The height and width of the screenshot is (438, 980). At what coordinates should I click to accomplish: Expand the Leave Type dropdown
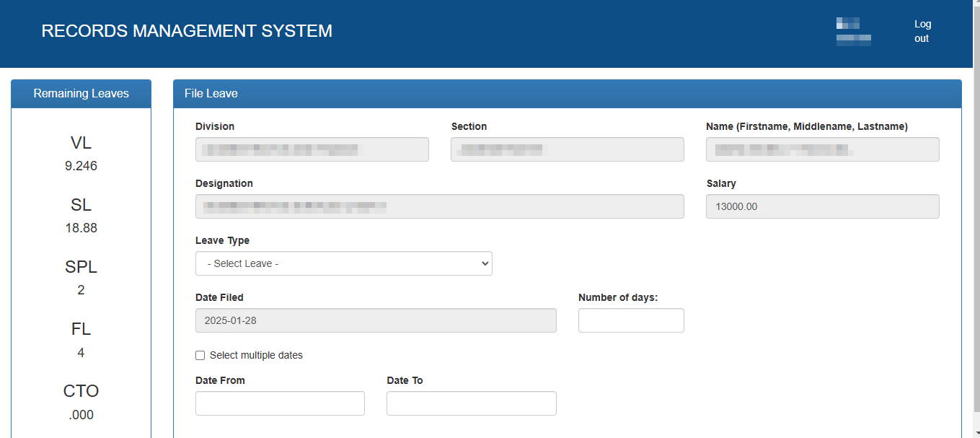coord(343,263)
